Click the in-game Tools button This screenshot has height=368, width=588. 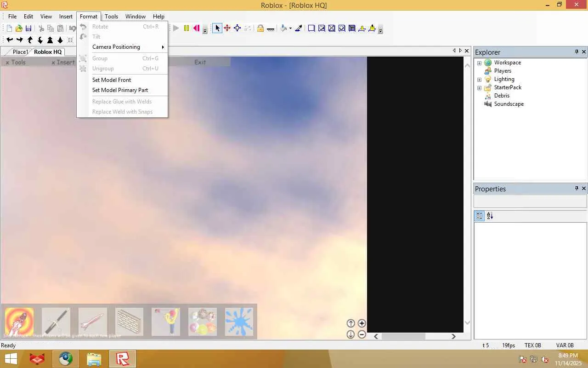(16, 62)
